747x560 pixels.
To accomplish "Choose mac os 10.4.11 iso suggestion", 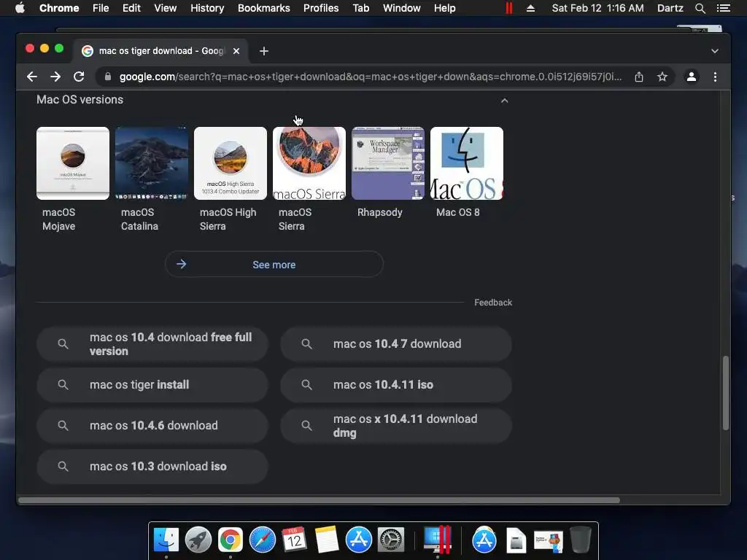I will (396, 385).
